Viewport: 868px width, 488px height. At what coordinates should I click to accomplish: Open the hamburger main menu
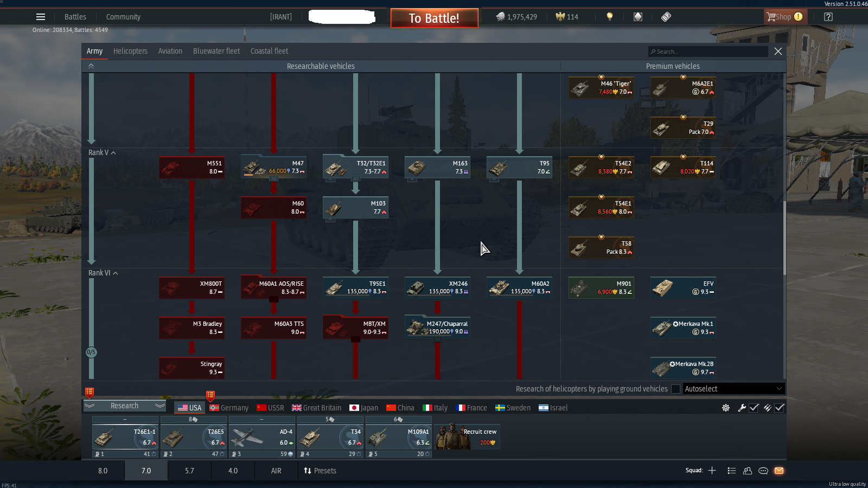click(x=41, y=17)
